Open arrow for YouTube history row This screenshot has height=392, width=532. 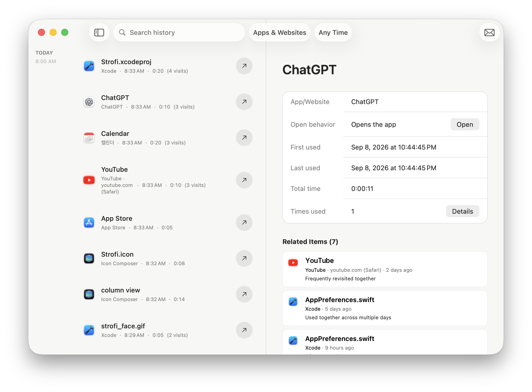pos(244,180)
